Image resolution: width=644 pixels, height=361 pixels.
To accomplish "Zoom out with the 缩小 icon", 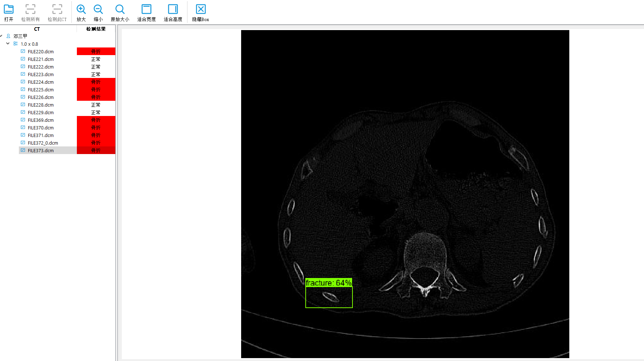I will pos(98,9).
